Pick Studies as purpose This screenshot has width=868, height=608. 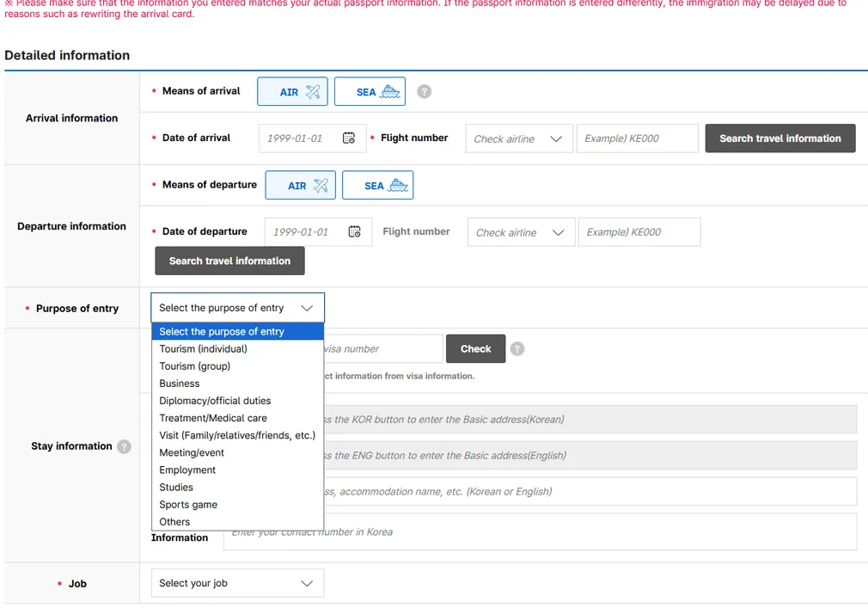[x=237, y=488]
